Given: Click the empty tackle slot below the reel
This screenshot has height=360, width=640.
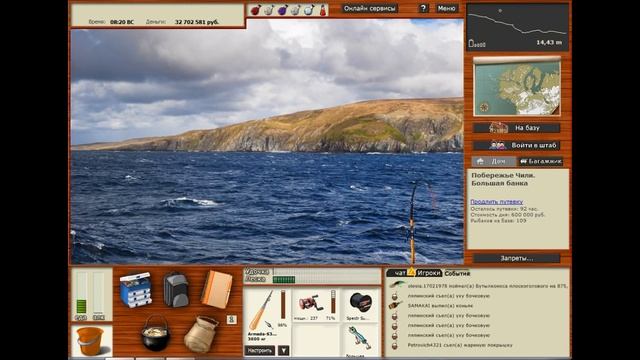Looking at the screenshot, I should 315,340.
